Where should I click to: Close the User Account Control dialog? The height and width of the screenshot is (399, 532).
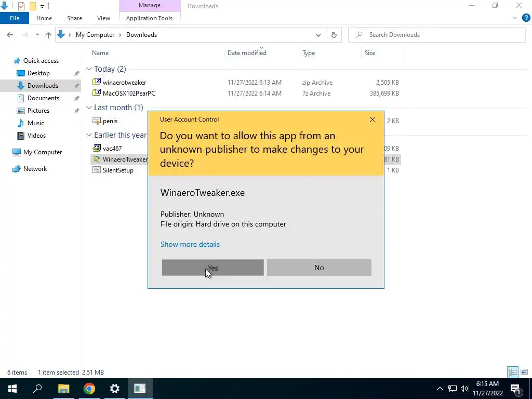(372, 119)
